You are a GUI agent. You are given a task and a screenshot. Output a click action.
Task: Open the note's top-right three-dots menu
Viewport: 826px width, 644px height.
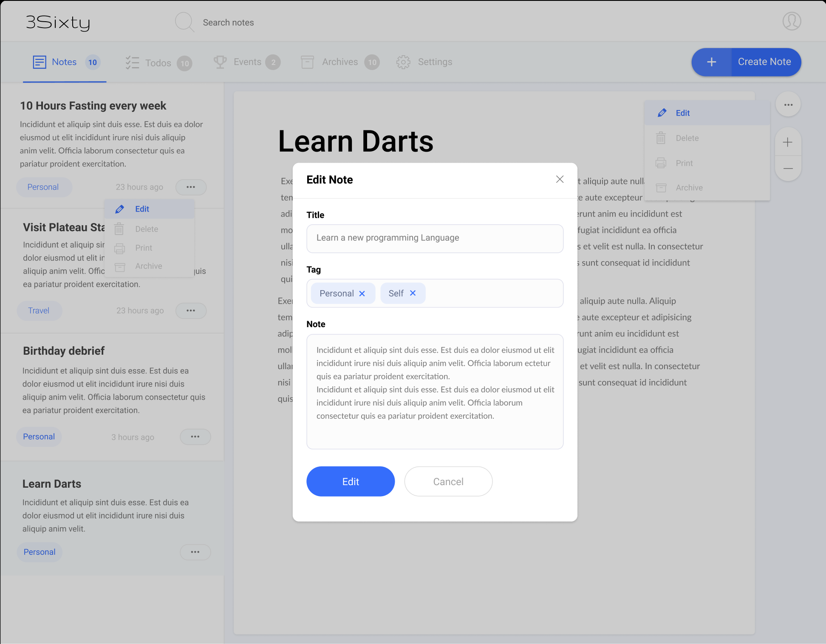[x=788, y=105]
